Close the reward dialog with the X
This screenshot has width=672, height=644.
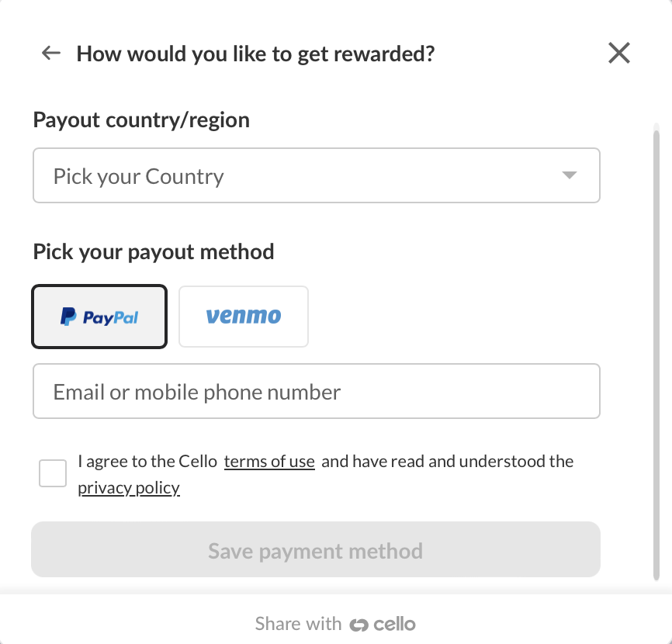[x=619, y=53]
